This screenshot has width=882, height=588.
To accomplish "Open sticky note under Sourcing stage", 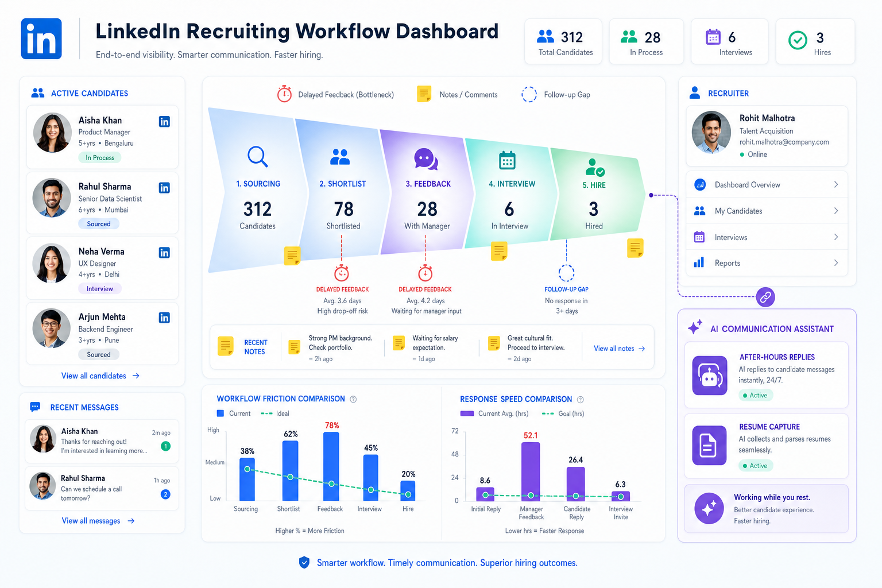I will point(292,255).
